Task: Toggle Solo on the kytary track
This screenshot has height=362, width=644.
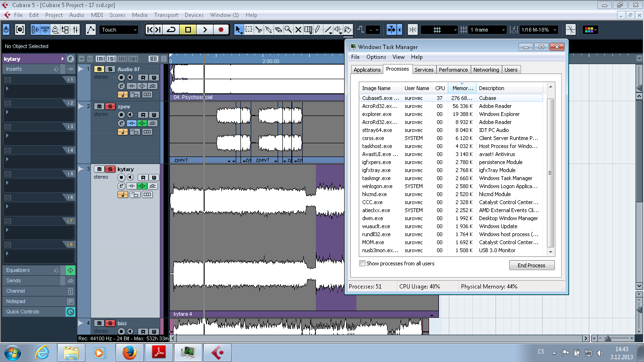Action: coord(110,169)
